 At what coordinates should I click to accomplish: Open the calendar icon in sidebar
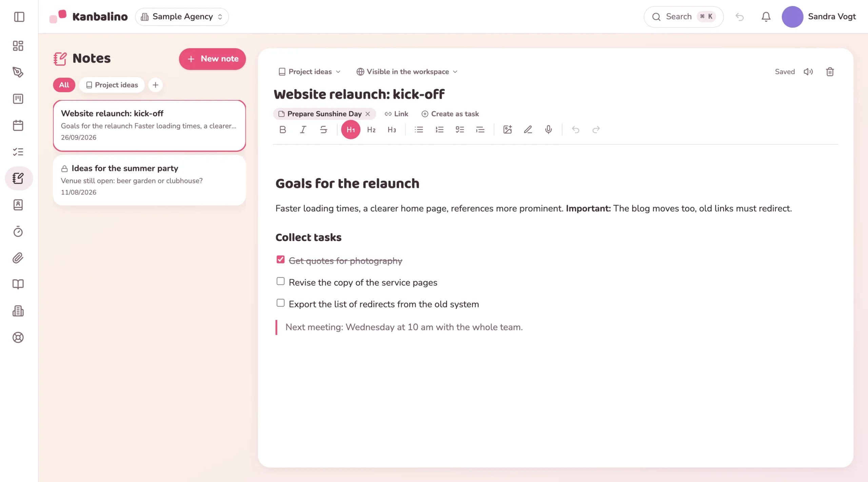tap(18, 125)
